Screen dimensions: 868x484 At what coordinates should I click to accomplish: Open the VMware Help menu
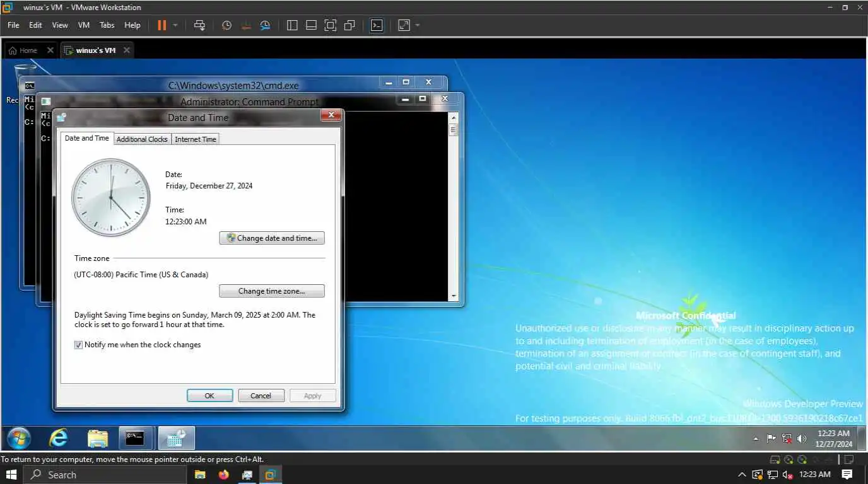click(132, 25)
